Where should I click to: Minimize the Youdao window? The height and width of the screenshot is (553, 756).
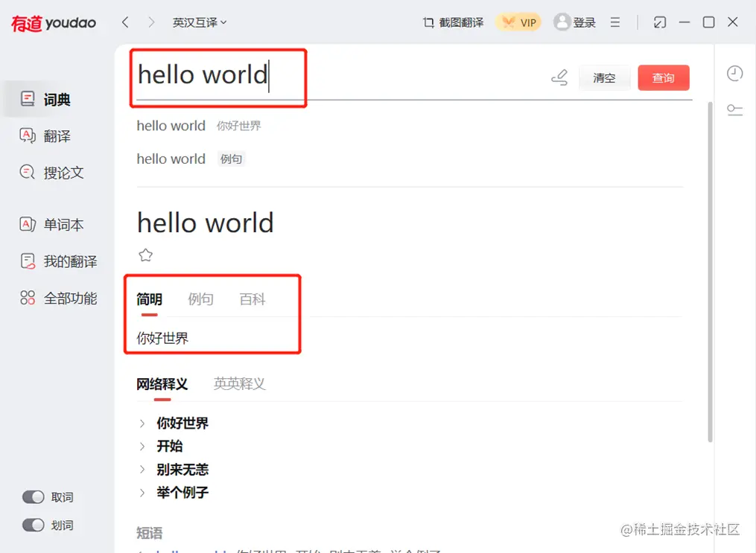click(x=684, y=22)
